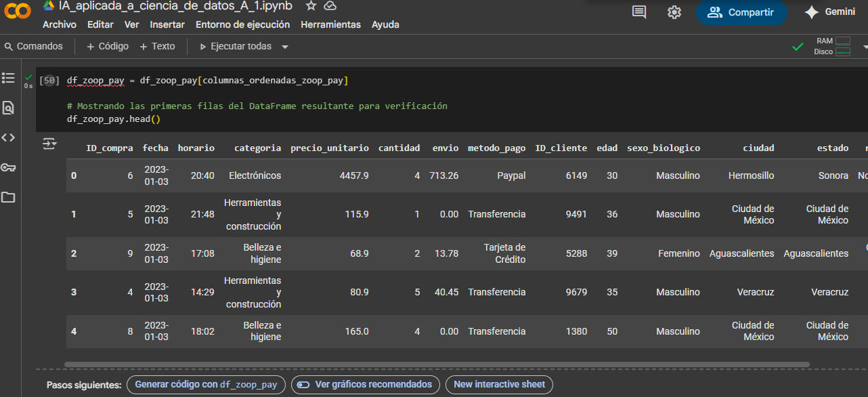Image resolution: width=868 pixels, height=397 pixels.
Task: Click the output actions icon beside the table
Action: coord(49,144)
